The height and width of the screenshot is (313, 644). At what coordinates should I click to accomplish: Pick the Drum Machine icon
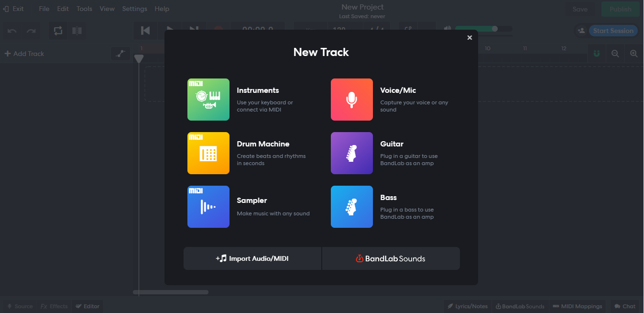pos(208,153)
